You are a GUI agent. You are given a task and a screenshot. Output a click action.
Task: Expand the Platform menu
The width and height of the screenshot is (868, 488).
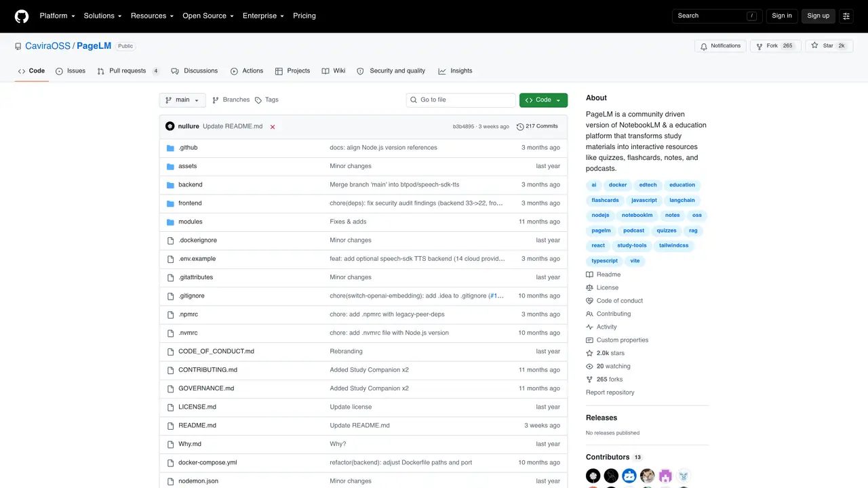(x=58, y=16)
